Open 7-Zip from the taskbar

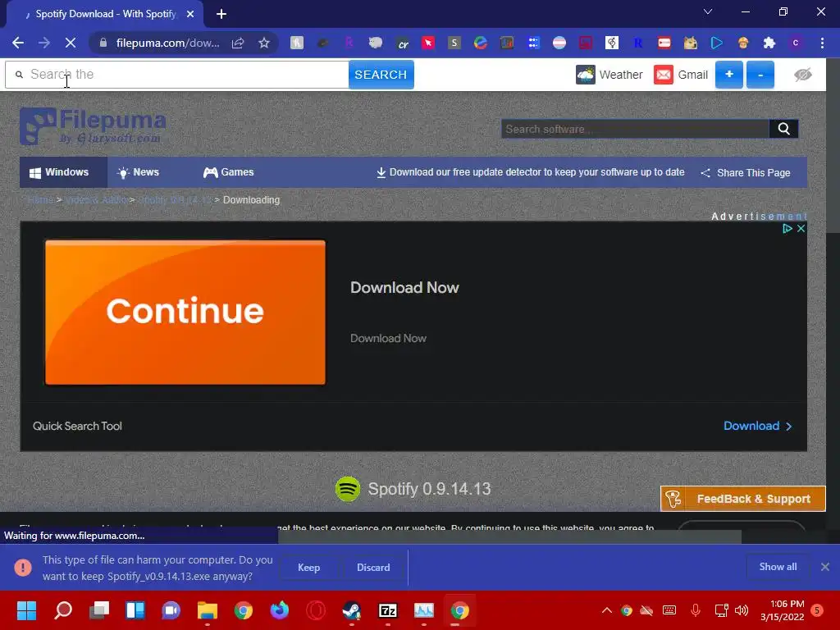[x=387, y=610]
